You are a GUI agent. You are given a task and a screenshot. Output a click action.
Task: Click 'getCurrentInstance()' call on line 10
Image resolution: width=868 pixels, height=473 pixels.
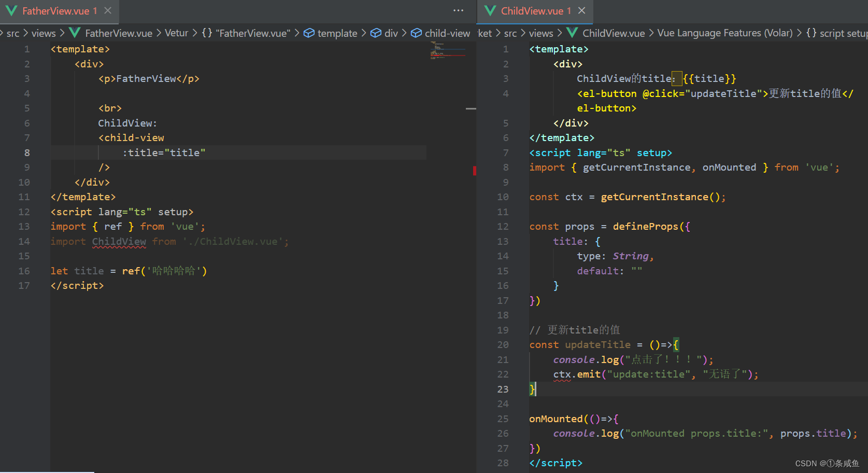(x=660, y=197)
